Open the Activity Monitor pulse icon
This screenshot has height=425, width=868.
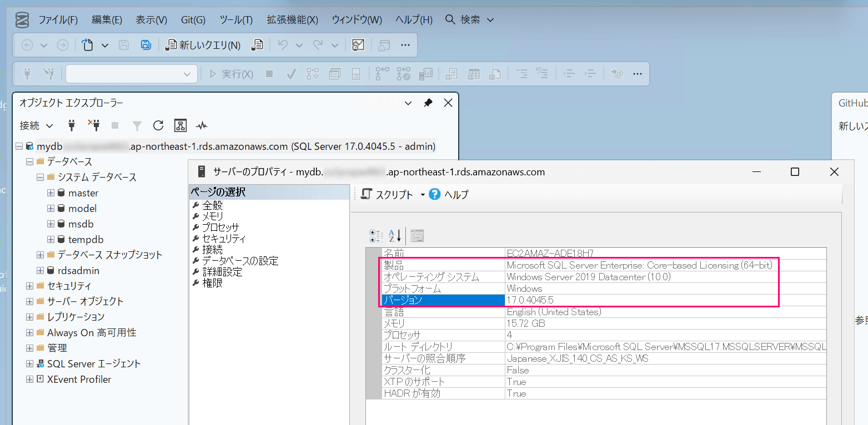(x=202, y=125)
